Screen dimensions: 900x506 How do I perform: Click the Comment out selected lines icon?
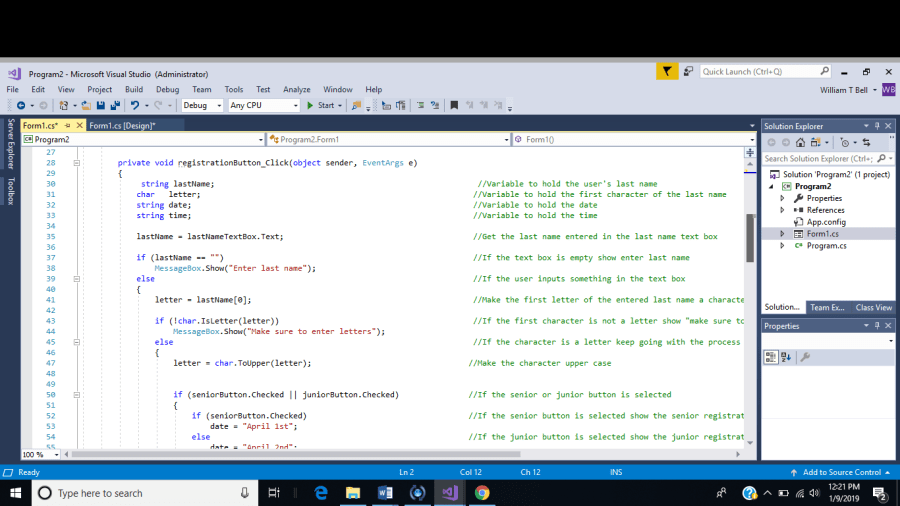420,106
